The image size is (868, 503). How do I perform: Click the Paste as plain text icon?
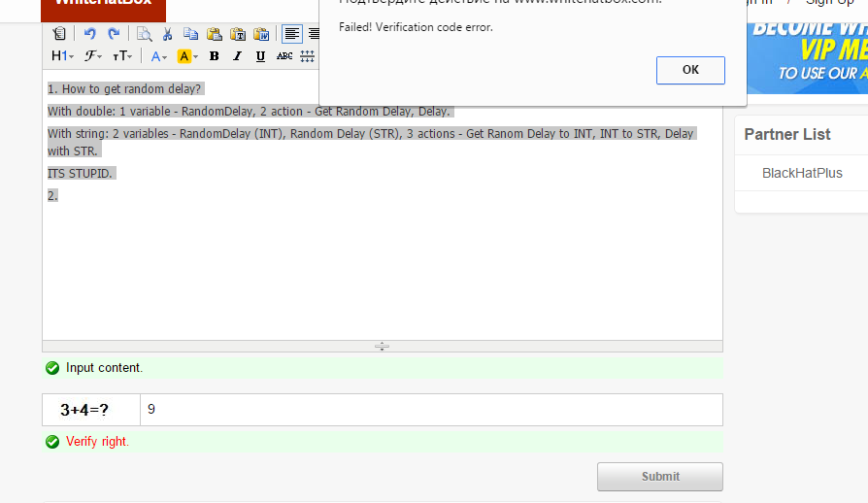tap(237, 34)
